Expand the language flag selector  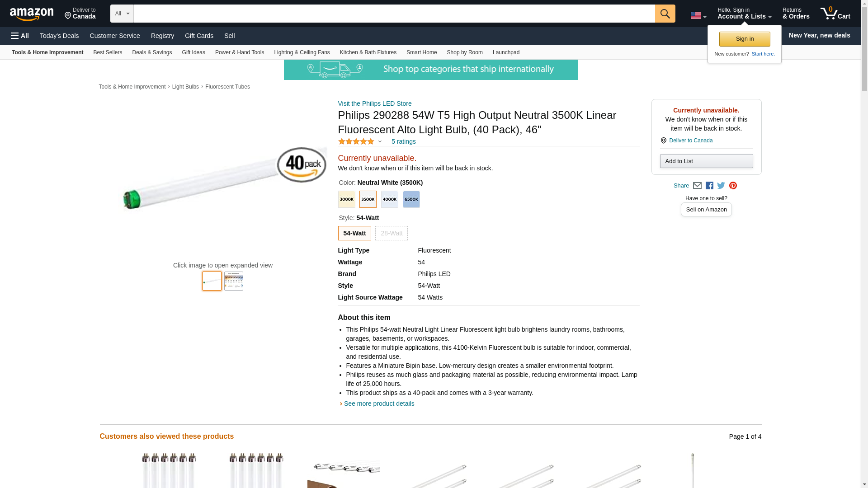(698, 16)
